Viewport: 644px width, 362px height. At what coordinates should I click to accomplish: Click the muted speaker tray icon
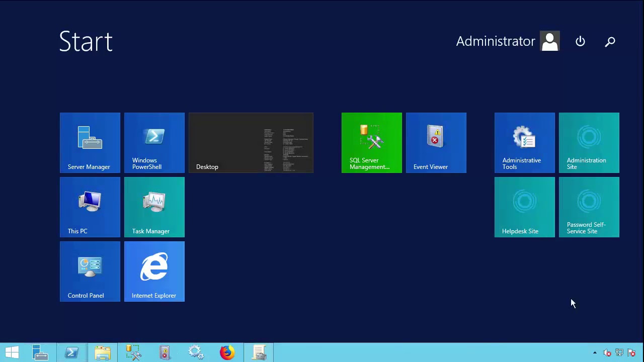click(607, 353)
